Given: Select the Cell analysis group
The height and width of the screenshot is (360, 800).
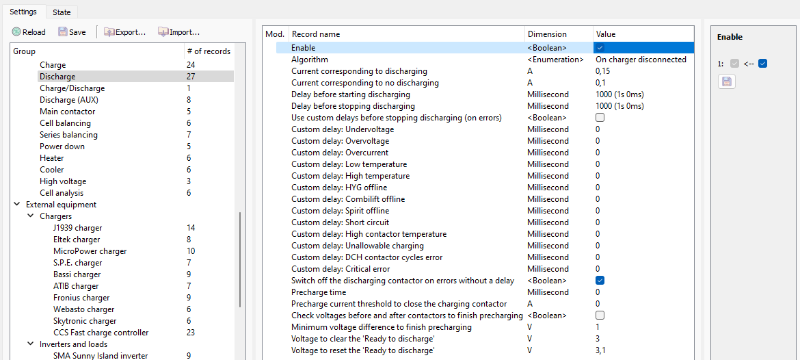Looking at the screenshot, I should point(61,193).
